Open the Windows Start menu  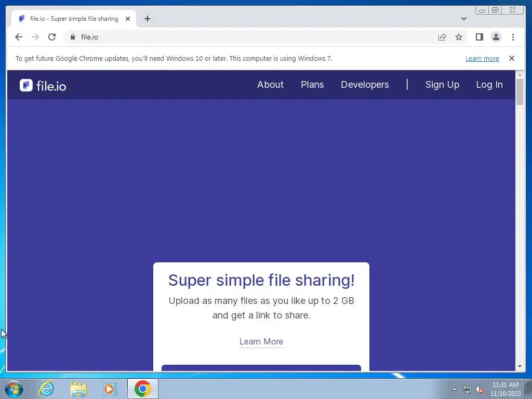pyautogui.click(x=14, y=389)
